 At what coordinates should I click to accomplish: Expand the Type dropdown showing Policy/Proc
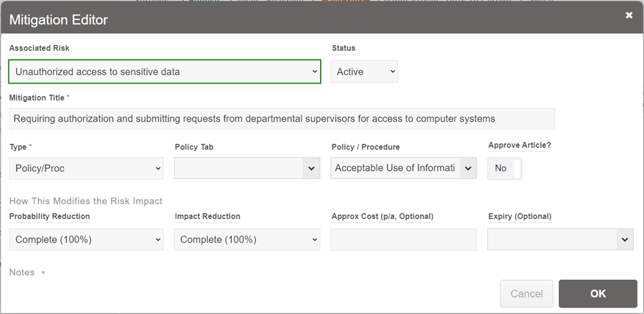click(86, 169)
